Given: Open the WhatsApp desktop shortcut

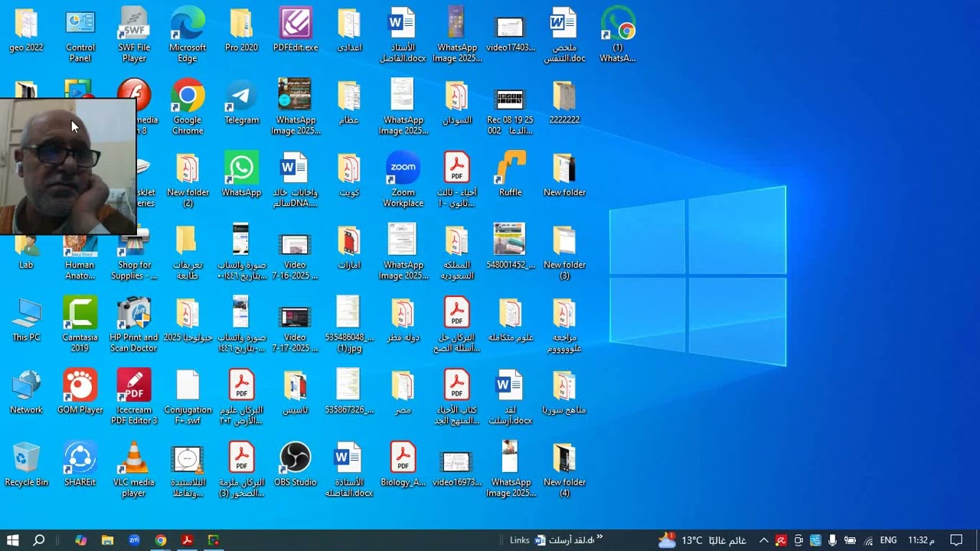Looking at the screenshot, I should [241, 174].
